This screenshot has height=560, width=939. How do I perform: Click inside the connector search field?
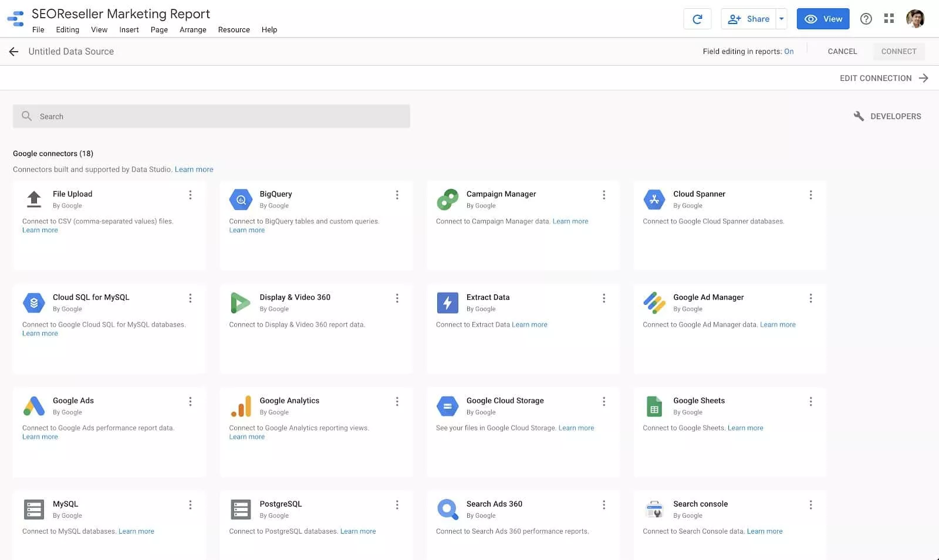[x=211, y=116]
